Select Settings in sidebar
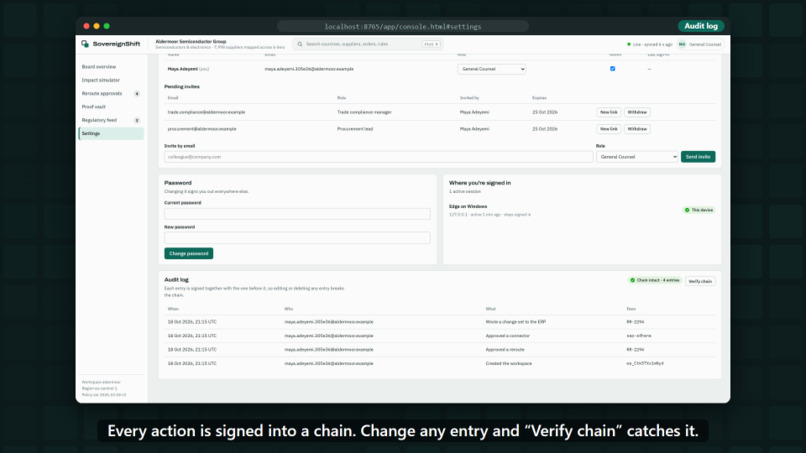806x453 pixels. point(111,134)
